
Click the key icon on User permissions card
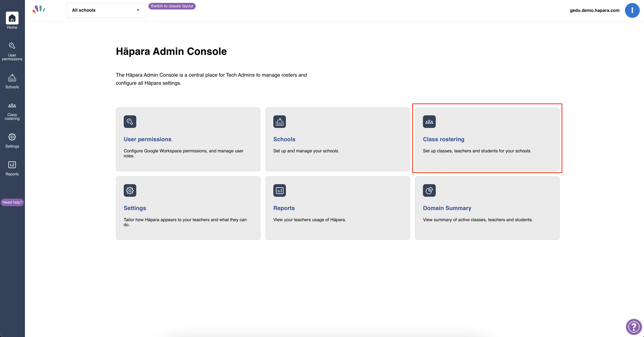coord(130,122)
